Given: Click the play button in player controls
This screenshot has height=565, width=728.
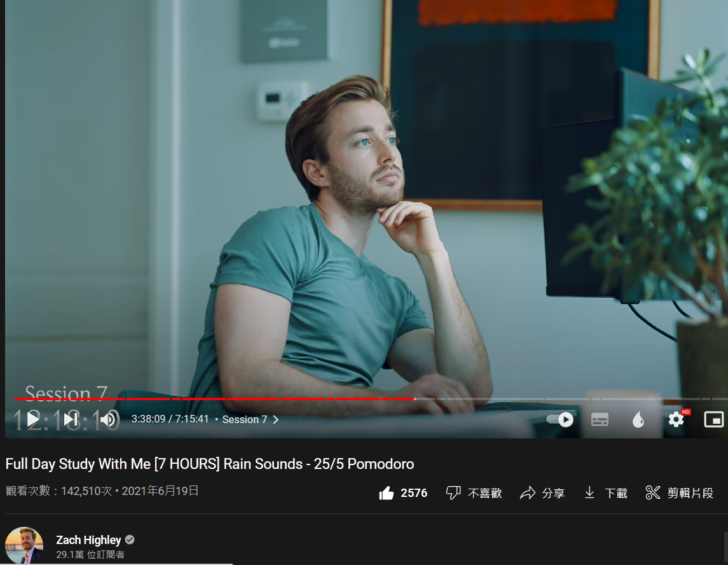Looking at the screenshot, I should coord(33,419).
